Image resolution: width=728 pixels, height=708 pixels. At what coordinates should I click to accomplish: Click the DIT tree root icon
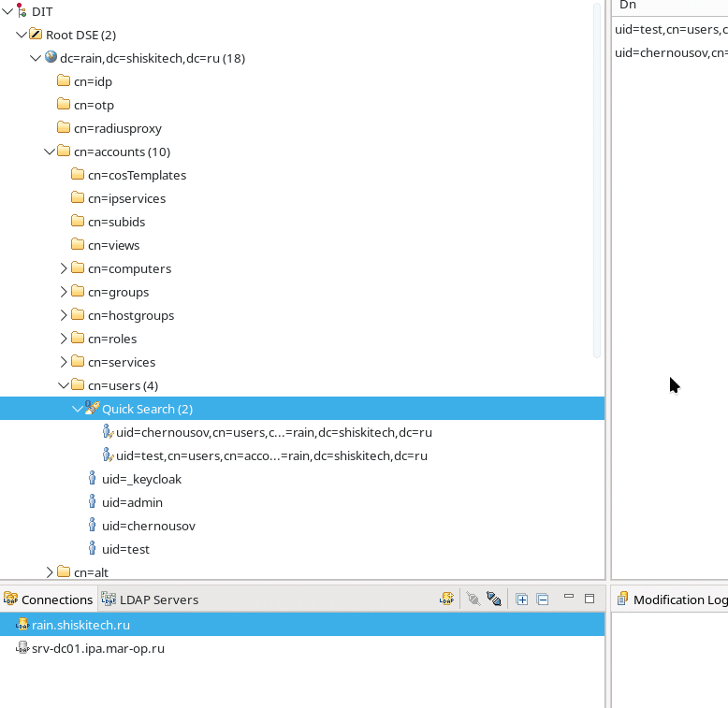coord(22,10)
